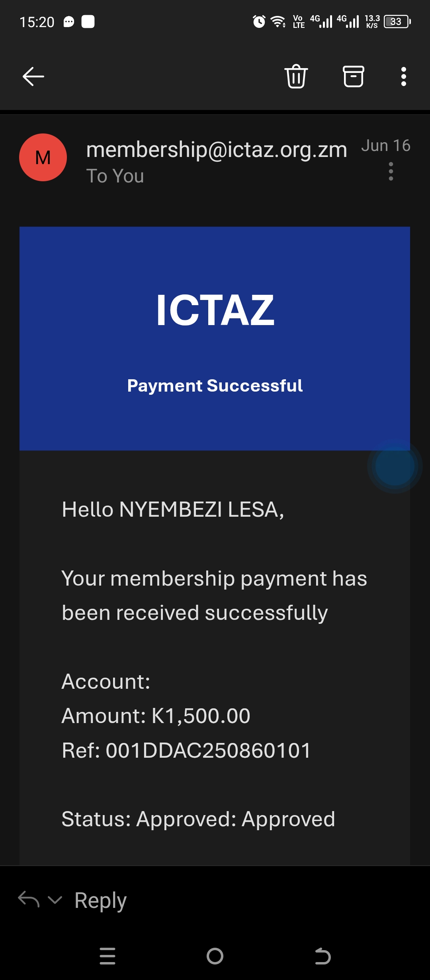The image size is (430, 980).
Task: Tap the alarm icon in status bar
Action: [x=259, y=22]
